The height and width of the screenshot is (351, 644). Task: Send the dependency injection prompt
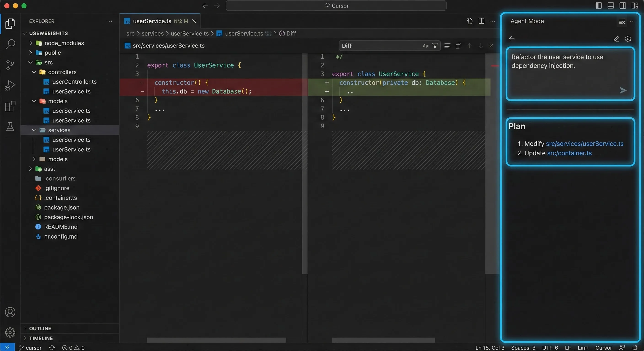click(623, 90)
